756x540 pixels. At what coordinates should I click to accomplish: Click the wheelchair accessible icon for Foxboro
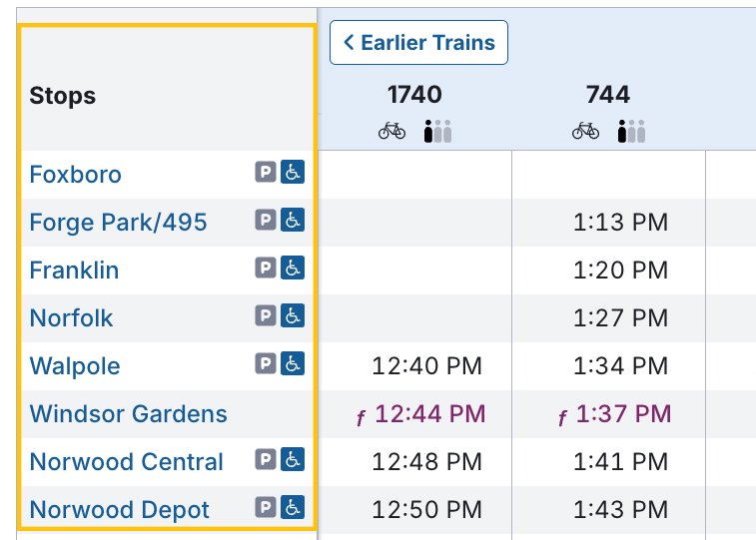(x=292, y=172)
